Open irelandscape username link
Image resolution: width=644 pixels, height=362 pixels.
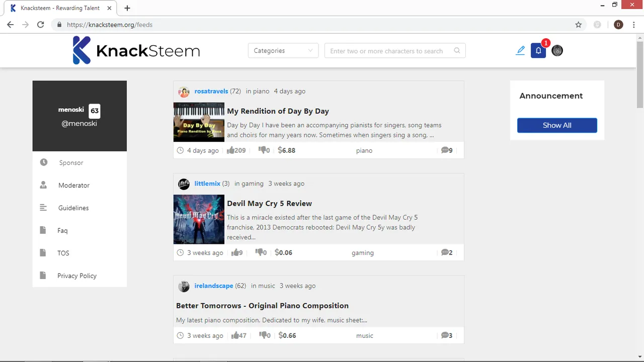(x=214, y=286)
